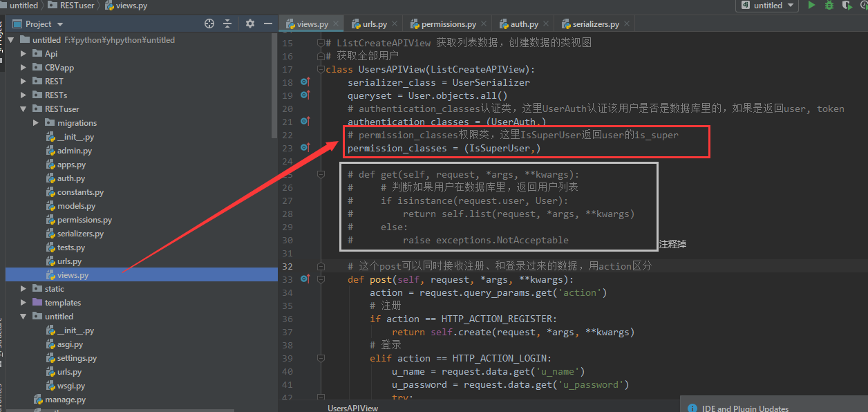Screen dimensions: 868x412
Task: Run with coverage shield icon
Action: click(x=845, y=6)
